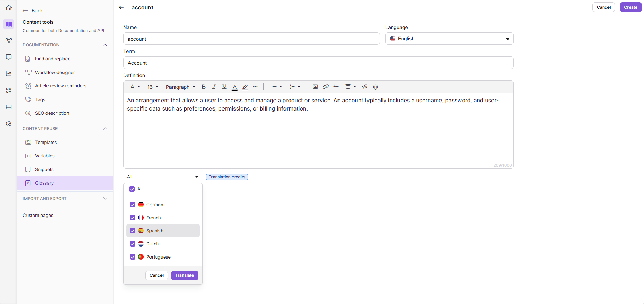
Task: Click the Create button at top
Action: point(630,7)
